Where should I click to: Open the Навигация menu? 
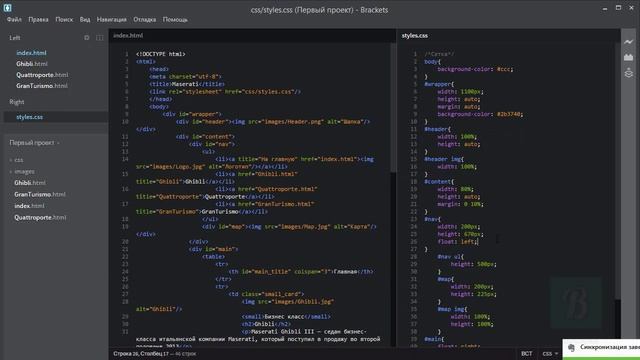pos(111,19)
